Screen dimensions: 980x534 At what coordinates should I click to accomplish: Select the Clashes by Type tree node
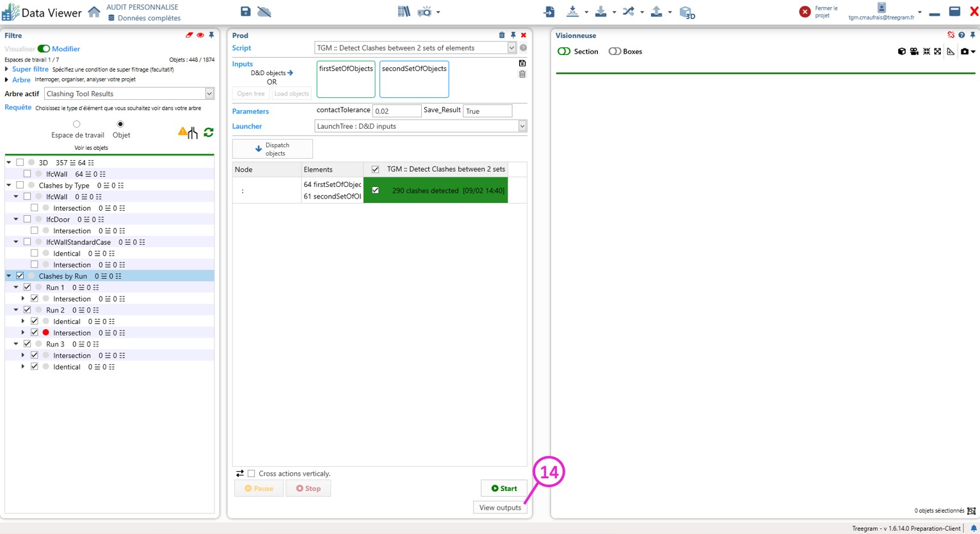coord(64,186)
